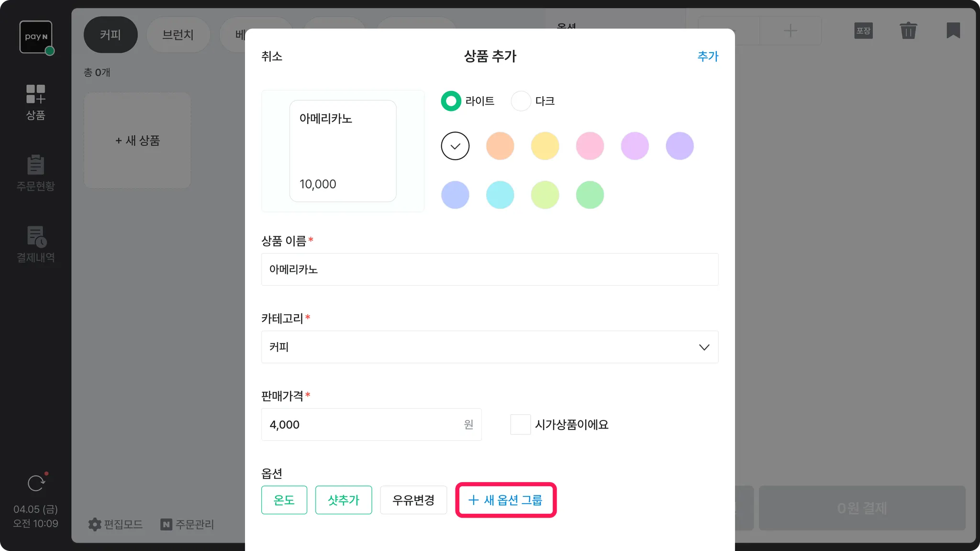Viewport: 980px width, 551px height.
Task: Click the 포장 takeout icon
Action: click(x=863, y=31)
